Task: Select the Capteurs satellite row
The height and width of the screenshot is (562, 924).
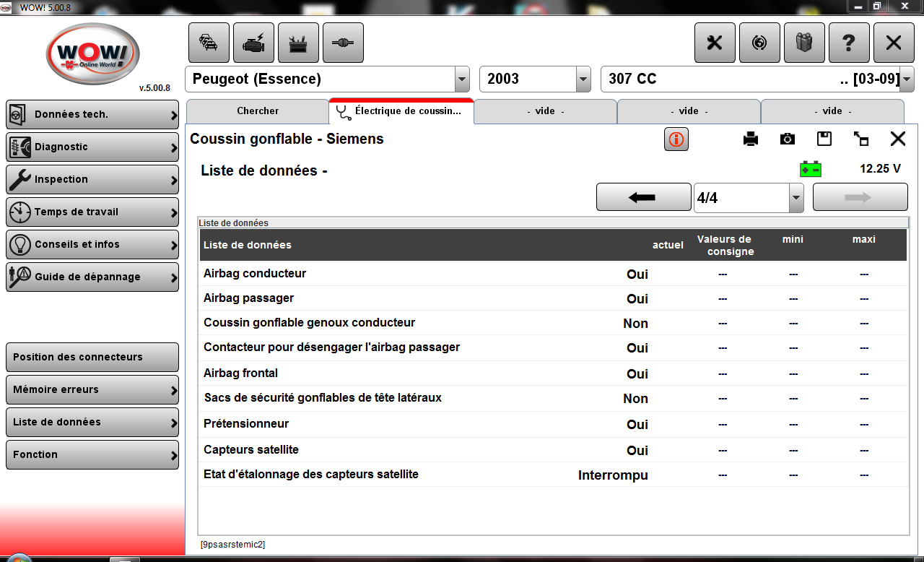Action: click(x=553, y=450)
